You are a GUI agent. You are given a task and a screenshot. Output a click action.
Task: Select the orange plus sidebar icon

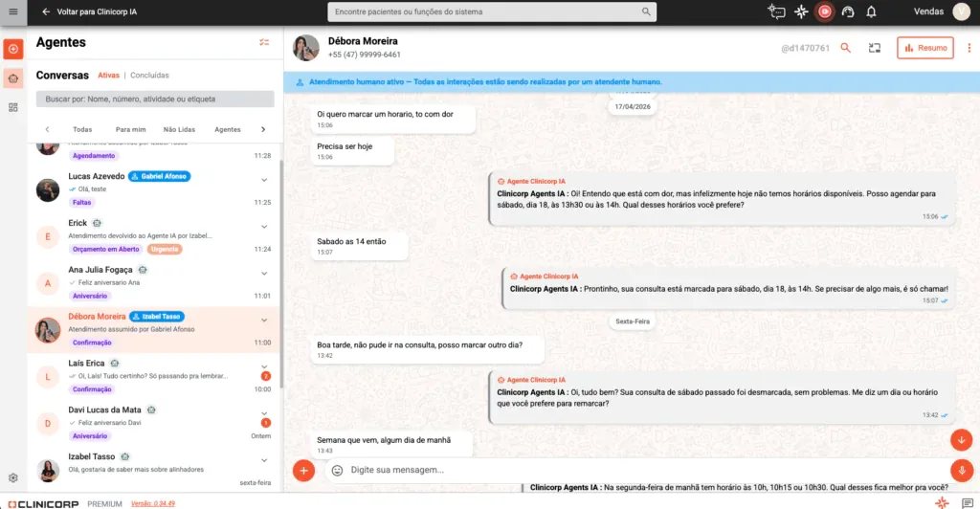(13, 49)
